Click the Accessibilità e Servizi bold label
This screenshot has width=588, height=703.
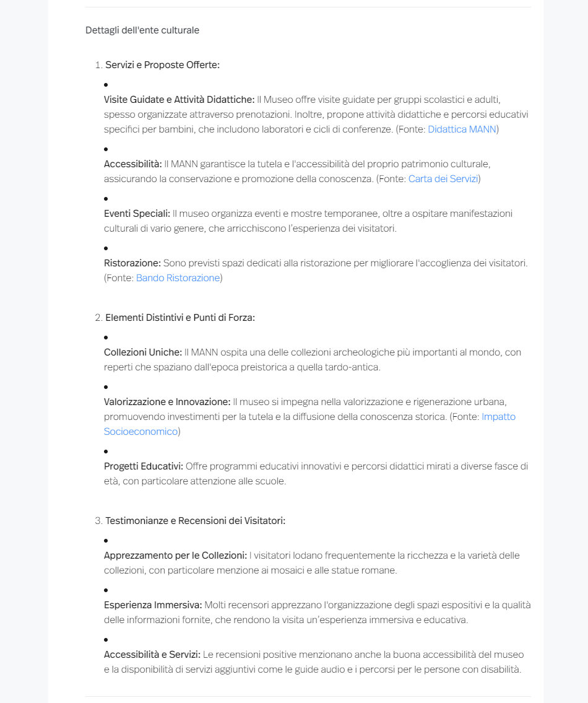click(152, 655)
